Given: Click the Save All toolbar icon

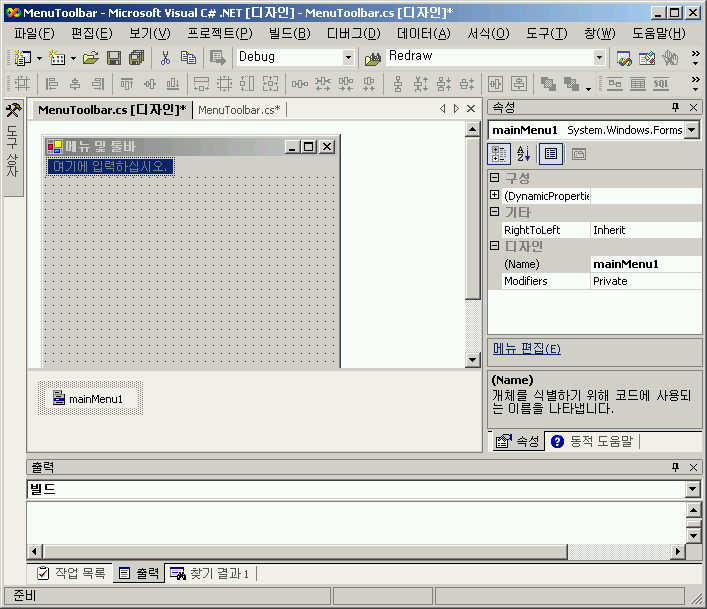Looking at the screenshot, I should pyautogui.click(x=136, y=58).
